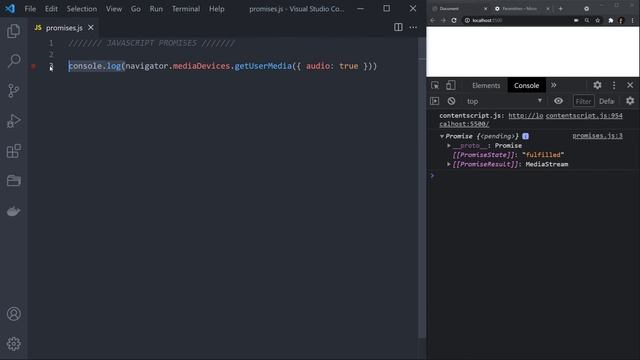The image size is (640, 360).
Task: Open the Selection menu
Action: [x=82, y=9]
